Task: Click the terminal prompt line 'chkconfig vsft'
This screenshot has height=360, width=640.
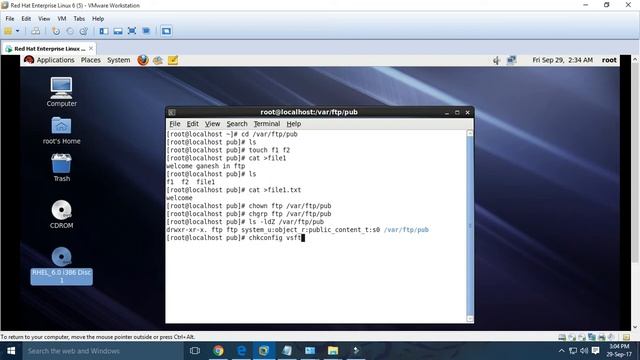Action: (236, 238)
